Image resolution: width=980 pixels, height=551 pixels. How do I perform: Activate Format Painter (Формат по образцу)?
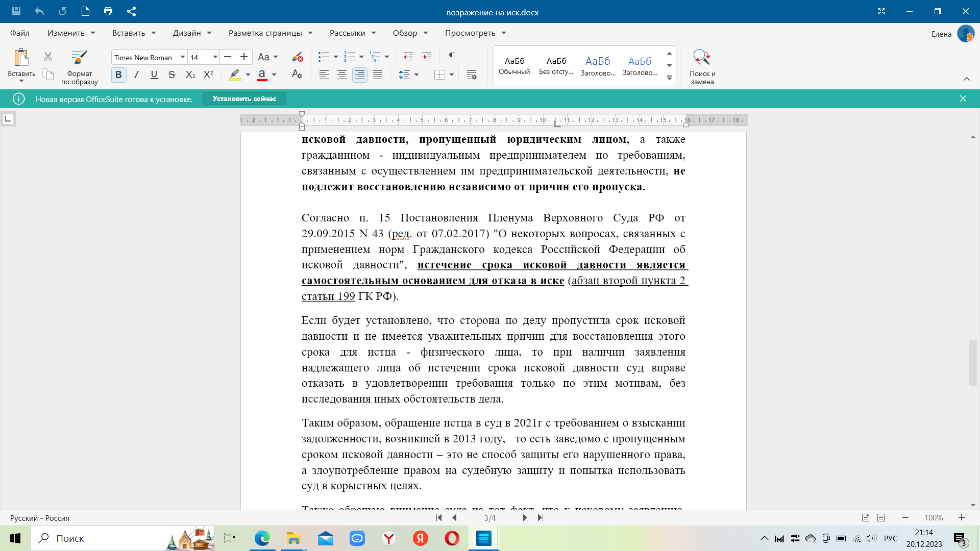click(x=80, y=65)
